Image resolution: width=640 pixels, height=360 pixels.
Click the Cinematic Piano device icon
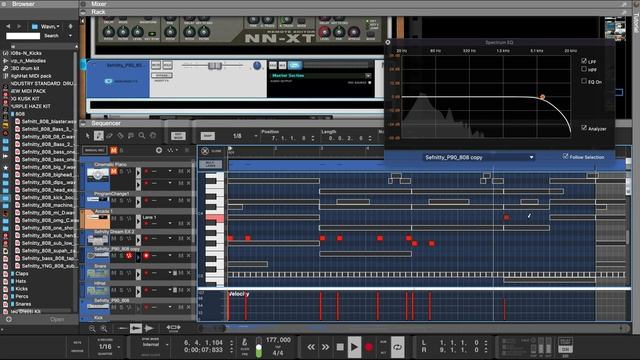[98, 176]
